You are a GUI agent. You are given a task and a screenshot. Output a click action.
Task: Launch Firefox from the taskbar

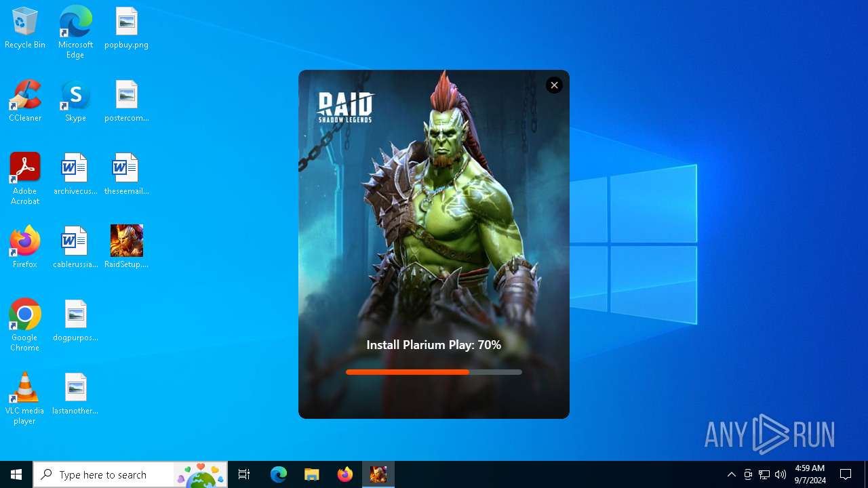pyautogui.click(x=344, y=474)
